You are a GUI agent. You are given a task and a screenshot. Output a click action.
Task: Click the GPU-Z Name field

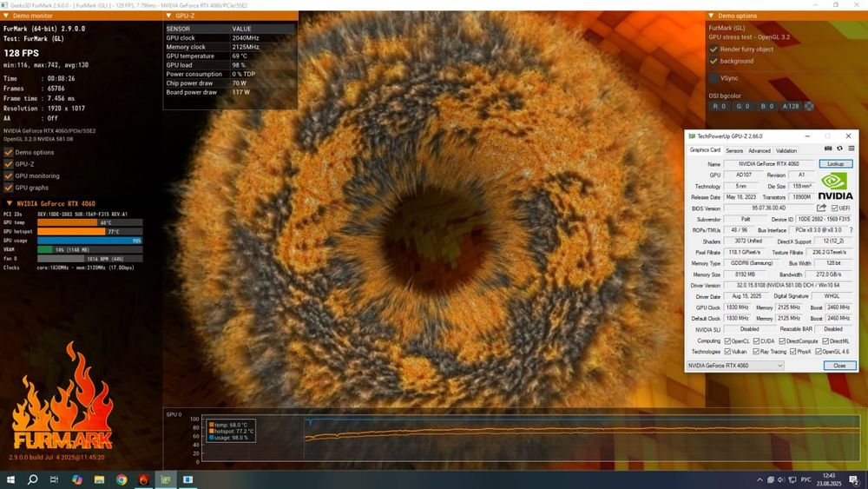[x=768, y=164]
